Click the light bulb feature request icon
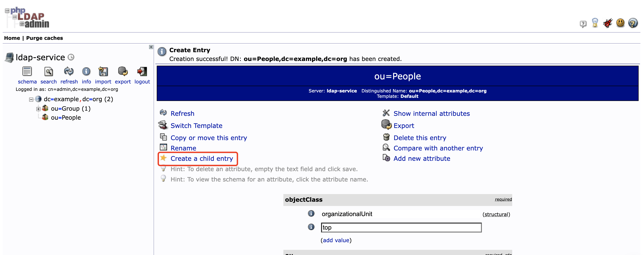Screen dimensions: 644x255 point(595,23)
